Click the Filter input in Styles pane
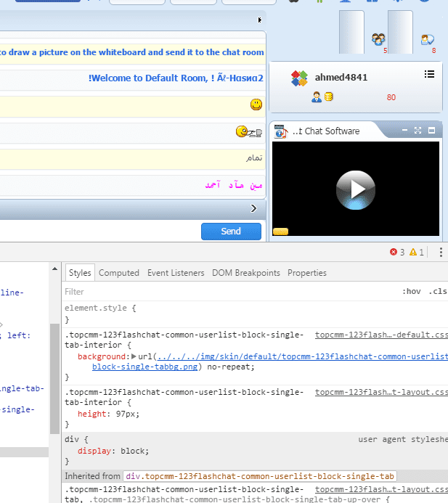This screenshot has height=503, width=448. 218,292
